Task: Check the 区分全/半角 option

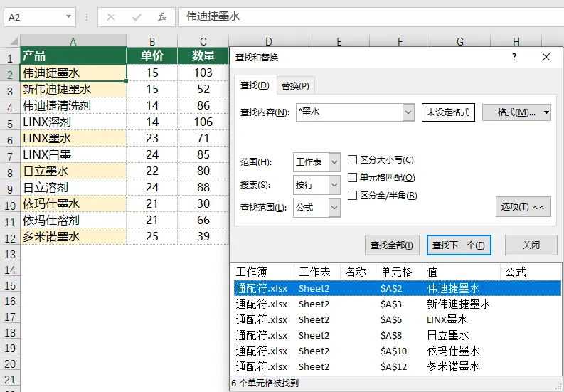Action: pyautogui.click(x=352, y=195)
